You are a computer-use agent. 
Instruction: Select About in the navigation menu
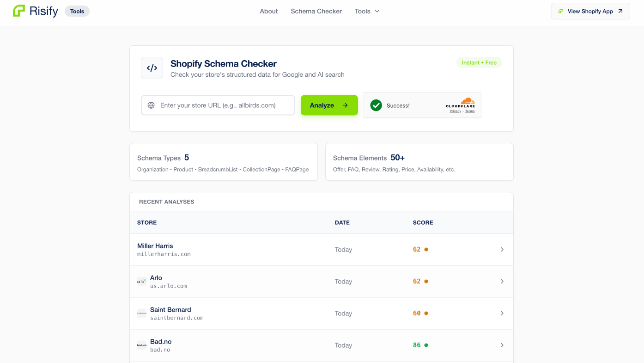coord(268,11)
